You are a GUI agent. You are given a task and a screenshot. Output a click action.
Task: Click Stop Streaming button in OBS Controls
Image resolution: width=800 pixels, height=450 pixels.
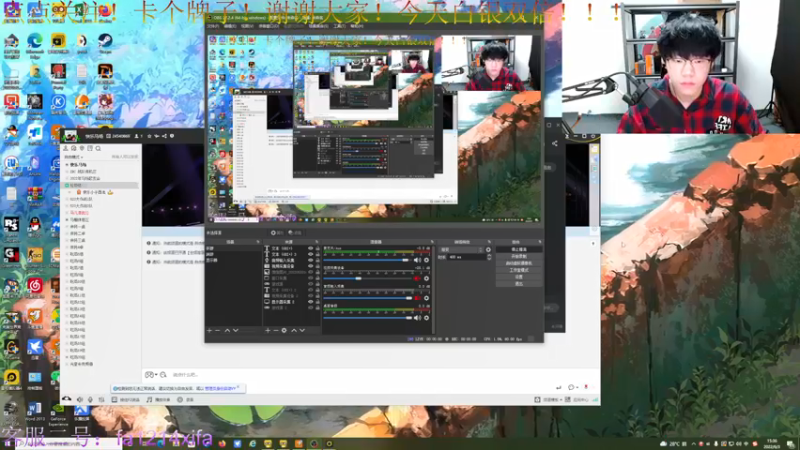click(x=519, y=249)
